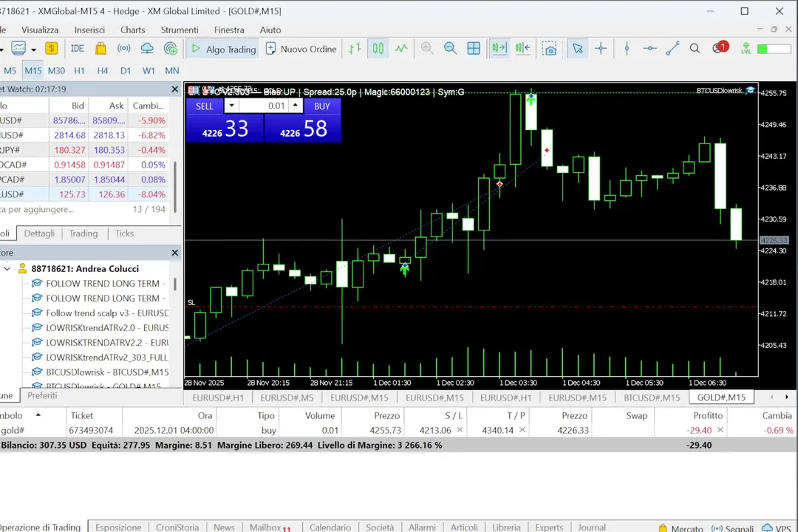Open the search magnifier icon
Screen dimensions: 798x532
point(695,49)
